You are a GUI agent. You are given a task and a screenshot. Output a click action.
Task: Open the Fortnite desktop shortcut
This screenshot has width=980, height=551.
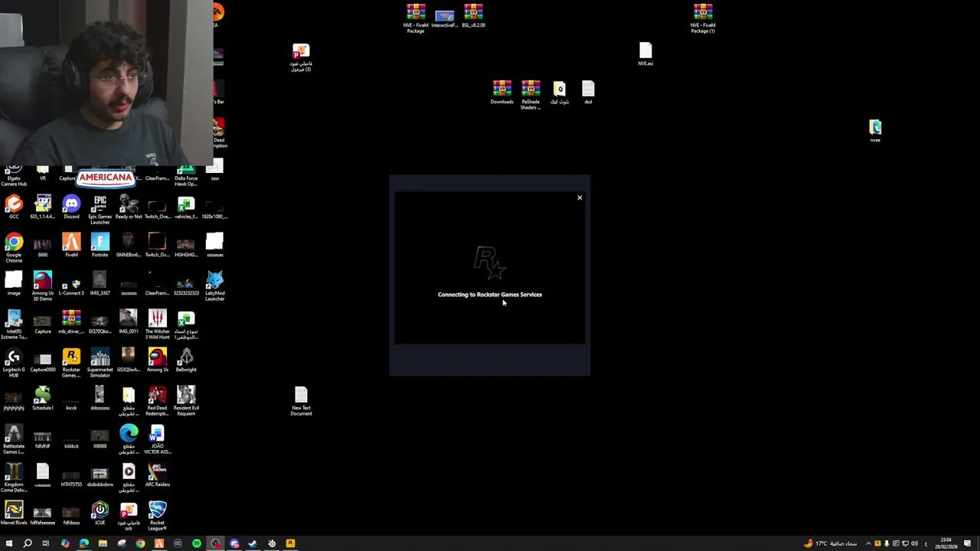click(100, 246)
